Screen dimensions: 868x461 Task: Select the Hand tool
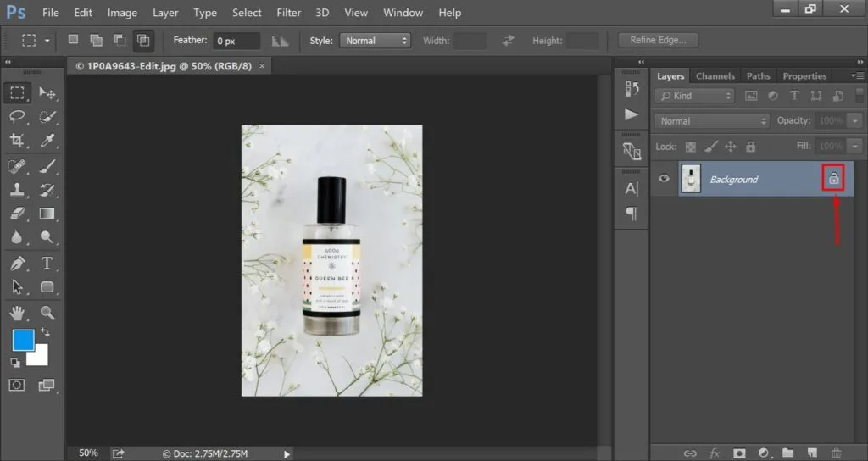click(18, 313)
